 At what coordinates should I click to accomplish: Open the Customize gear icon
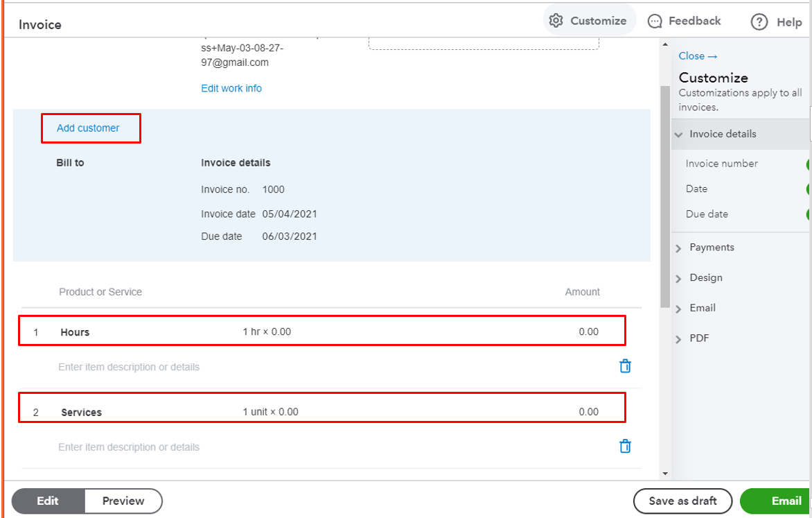556,20
